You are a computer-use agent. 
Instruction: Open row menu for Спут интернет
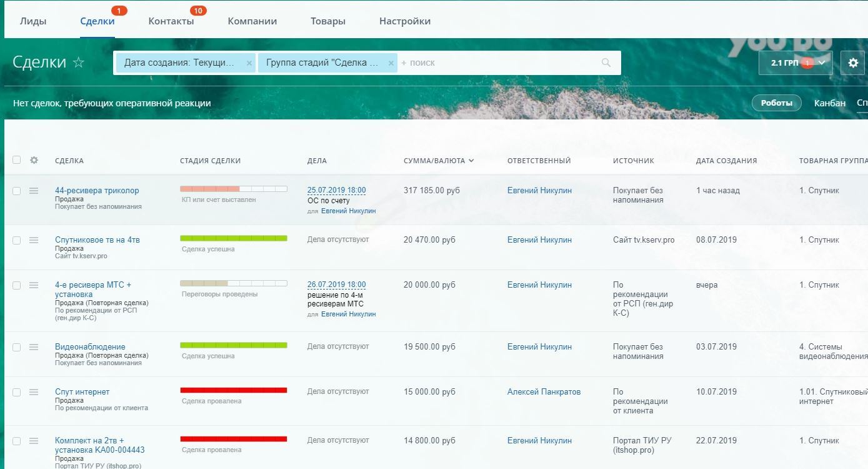click(34, 392)
